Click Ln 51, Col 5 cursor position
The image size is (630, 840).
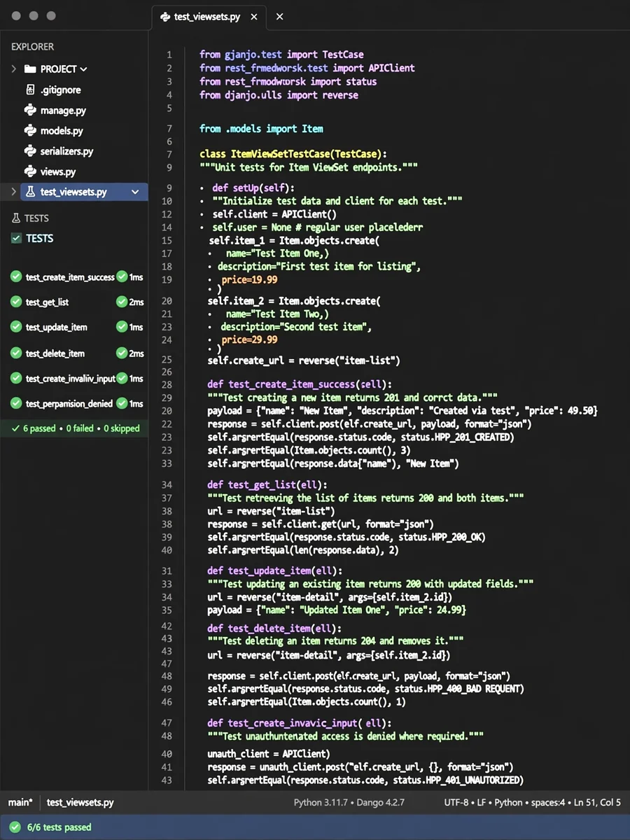[x=597, y=802]
